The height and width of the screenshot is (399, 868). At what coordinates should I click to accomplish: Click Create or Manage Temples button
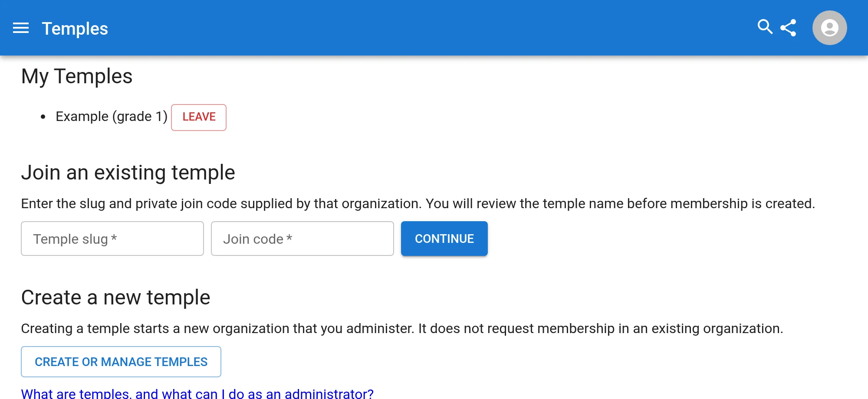point(121,362)
